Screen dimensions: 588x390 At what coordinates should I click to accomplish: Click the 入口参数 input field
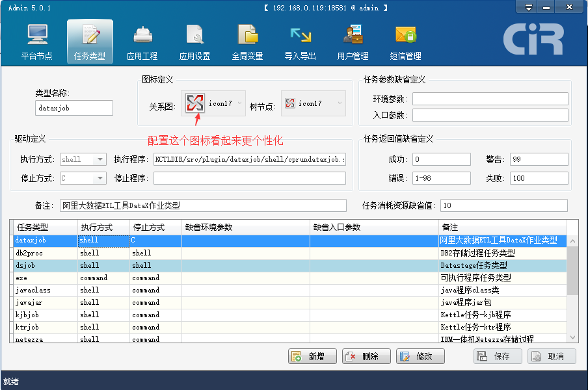(490, 115)
